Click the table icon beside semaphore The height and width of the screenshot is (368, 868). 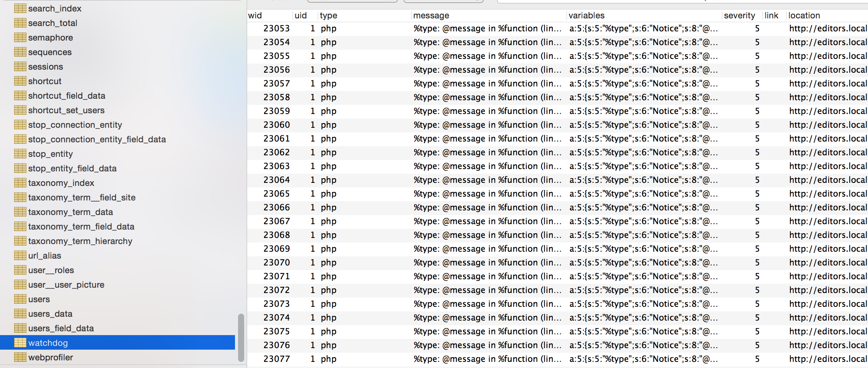pos(20,37)
